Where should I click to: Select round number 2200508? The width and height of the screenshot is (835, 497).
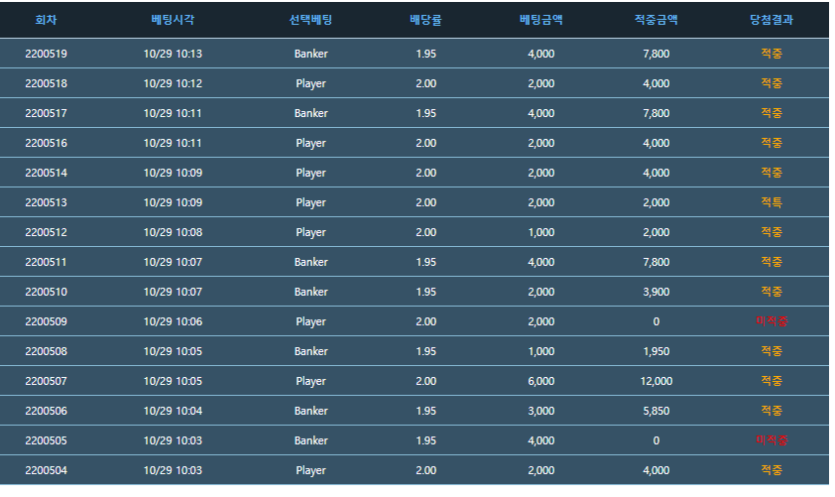tap(46, 352)
